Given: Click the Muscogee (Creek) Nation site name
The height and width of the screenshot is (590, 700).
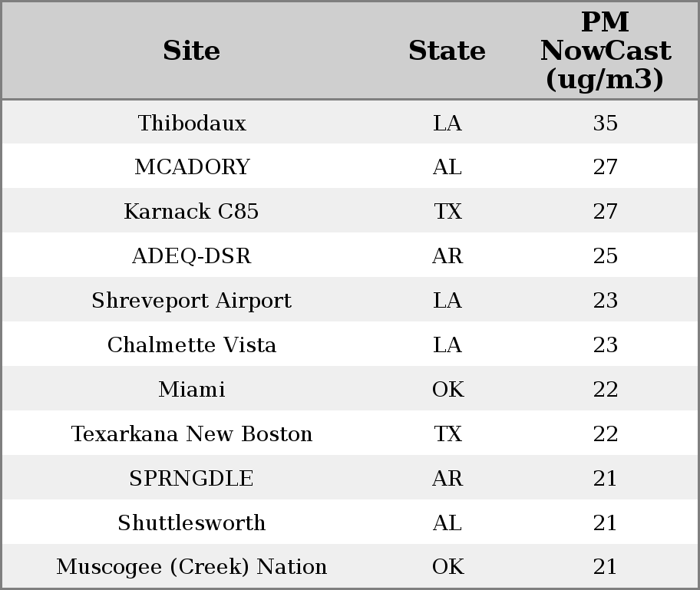Looking at the screenshot, I should (x=192, y=567).
